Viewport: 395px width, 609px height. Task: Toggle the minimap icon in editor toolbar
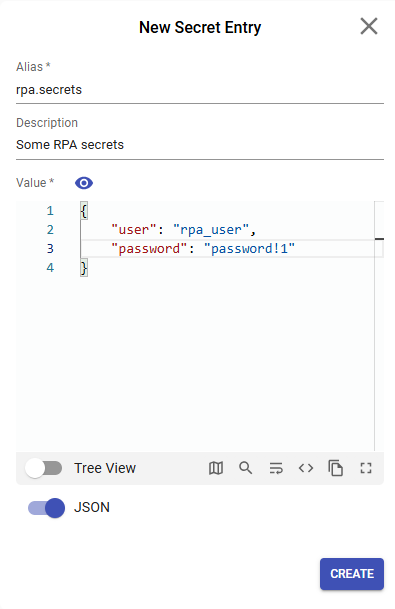point(216,468)
